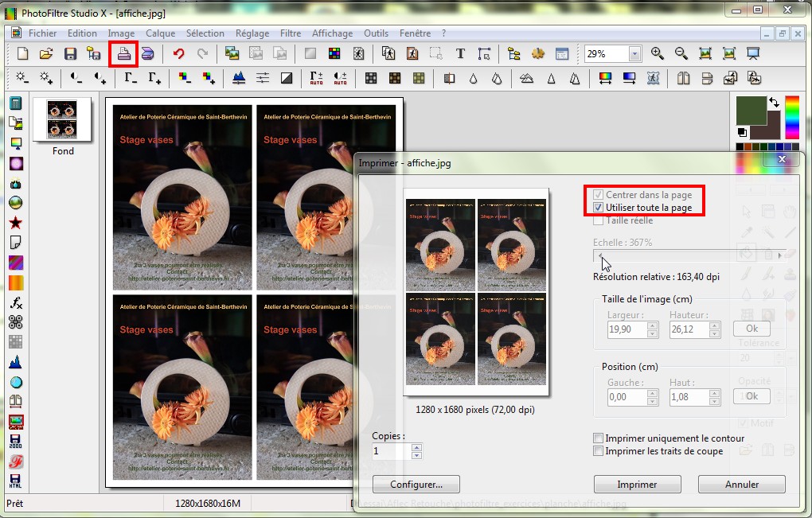Click the Echelle scale slider

coord(689,255)
